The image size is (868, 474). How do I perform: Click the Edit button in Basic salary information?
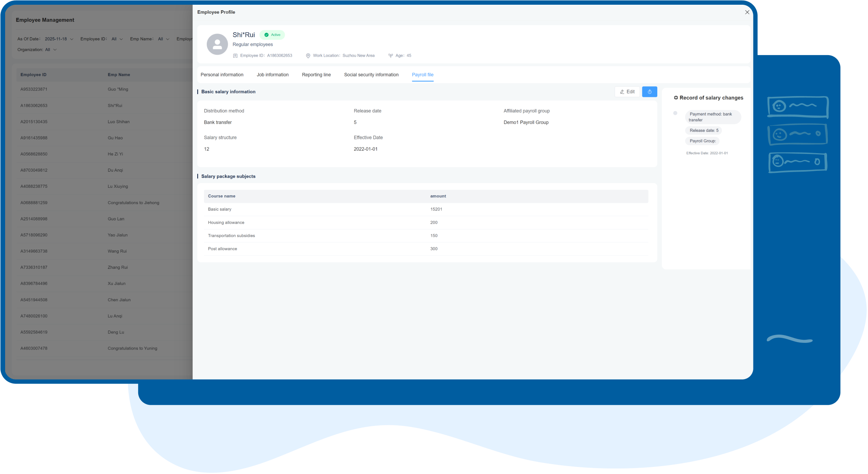click(x=627, y=91)
